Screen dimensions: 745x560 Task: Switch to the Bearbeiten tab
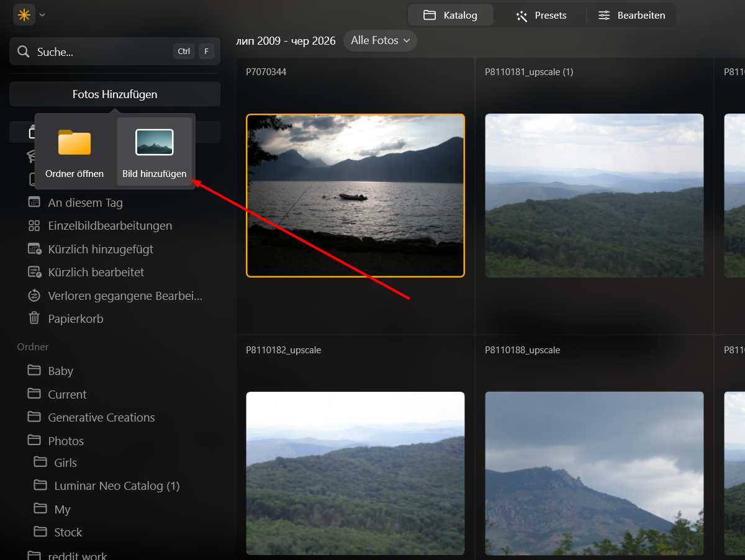click(x=631, y=15)
